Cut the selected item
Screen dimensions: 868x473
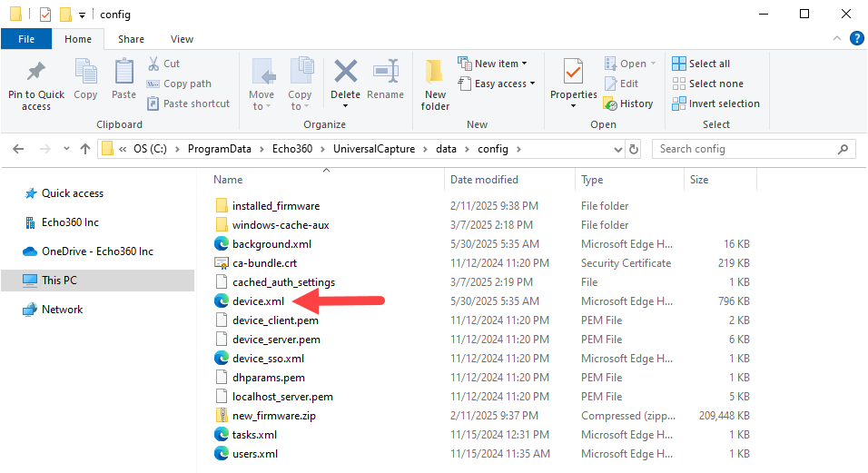coord(163,64)
